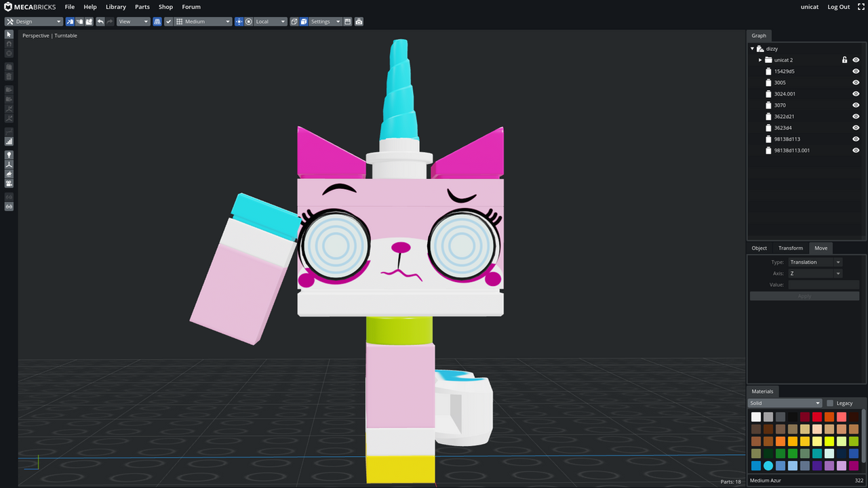Click the grid snap icon beside Medium

point(180,22)
